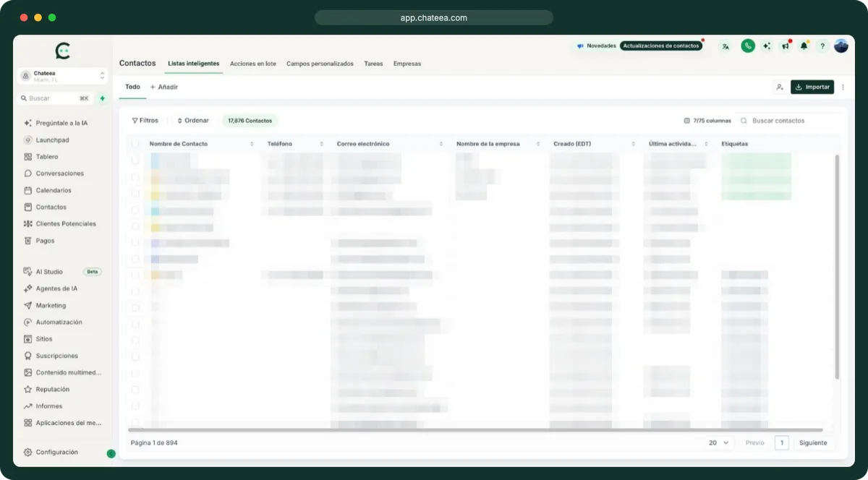Open Pagos in sidebar
Image resolution: width=868 pixels, height=480 pixels.
tap(39, 241)
